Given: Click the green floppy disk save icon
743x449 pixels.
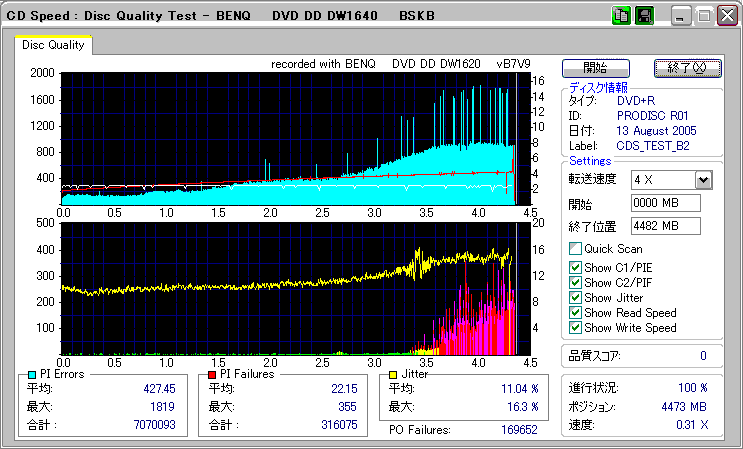Looking at the screenshot, I should tap(644, 16).
